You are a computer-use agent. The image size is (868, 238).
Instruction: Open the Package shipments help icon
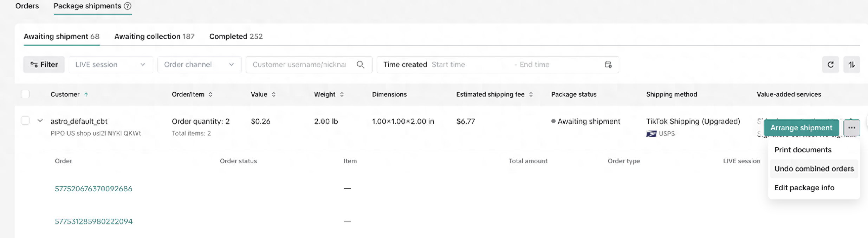(128, 6)
